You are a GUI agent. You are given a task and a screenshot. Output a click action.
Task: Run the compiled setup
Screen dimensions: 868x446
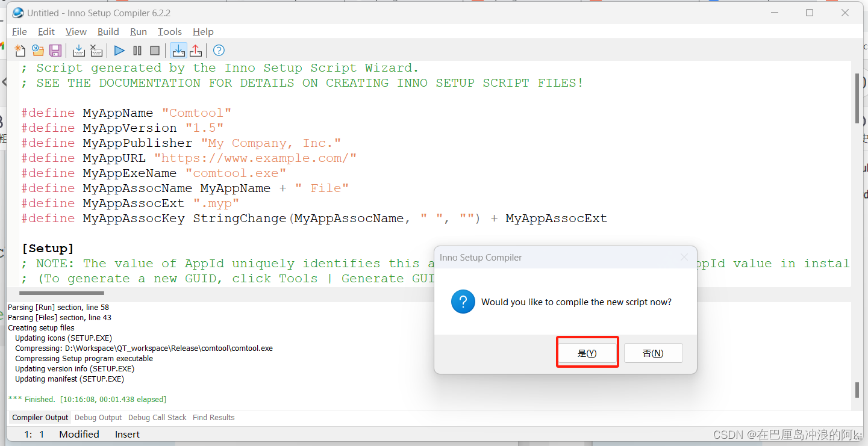(x=119, y=50)
